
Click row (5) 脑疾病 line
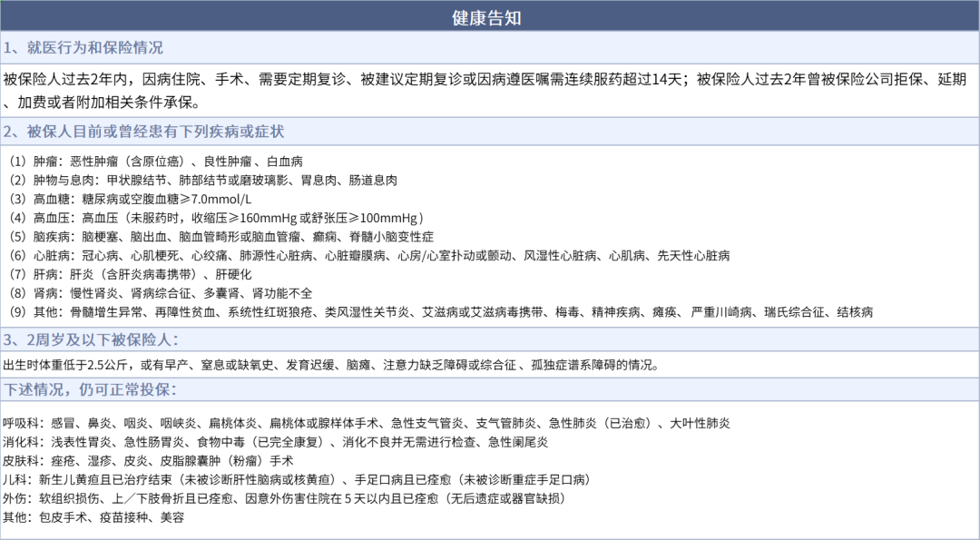pos(221,237)
